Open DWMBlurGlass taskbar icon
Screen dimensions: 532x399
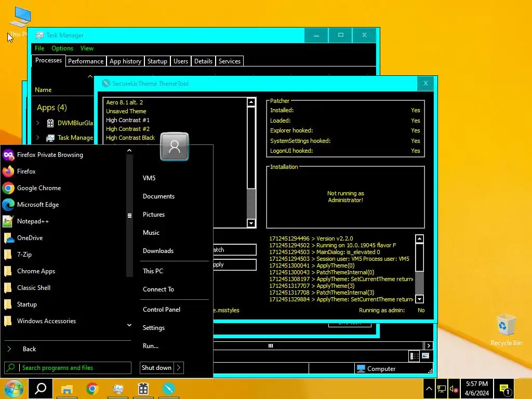click(143, 389)
